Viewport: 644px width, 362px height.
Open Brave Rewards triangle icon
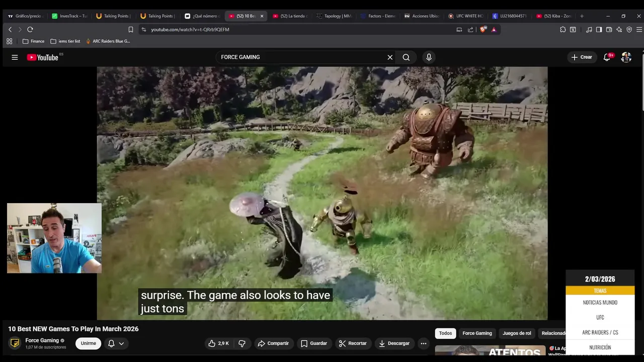[x=494, y=30]
